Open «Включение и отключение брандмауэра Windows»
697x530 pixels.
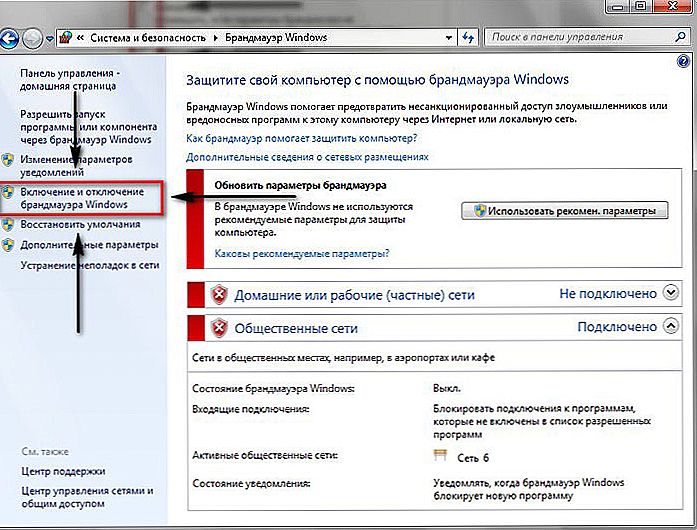coord(82,198)
